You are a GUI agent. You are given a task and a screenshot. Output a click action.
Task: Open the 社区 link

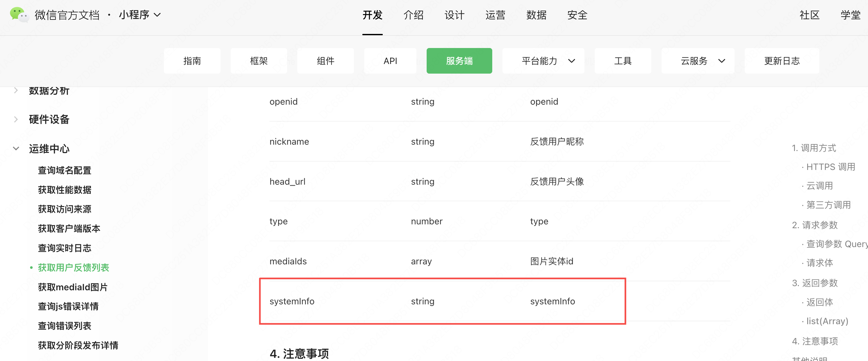pos(809,15)
